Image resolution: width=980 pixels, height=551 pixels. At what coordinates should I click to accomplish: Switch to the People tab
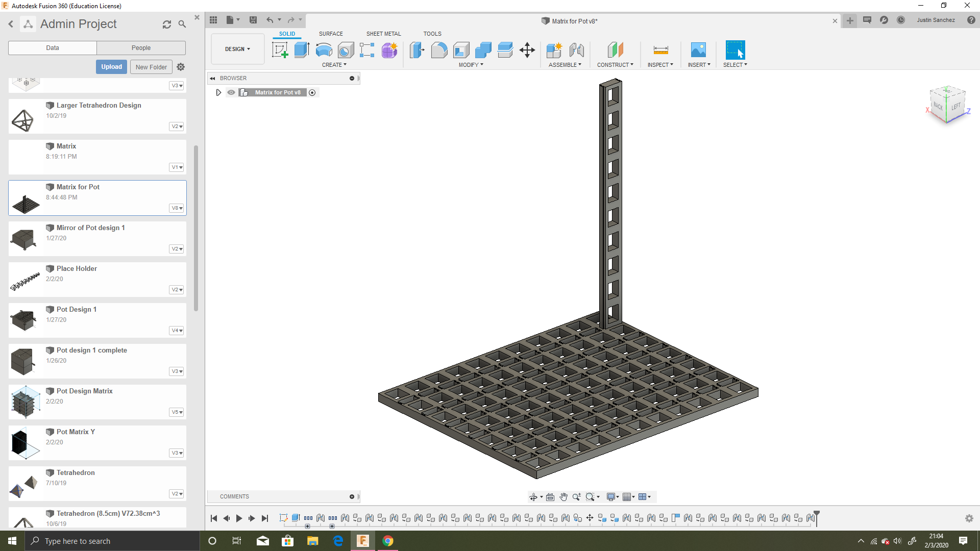click(141, 48)
